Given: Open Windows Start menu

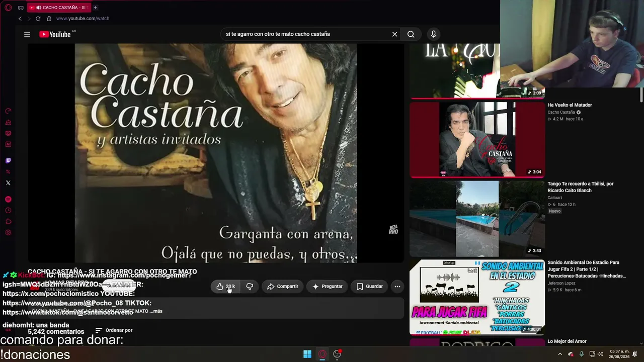Looking at the screenshot, I should tap(307, 354).
